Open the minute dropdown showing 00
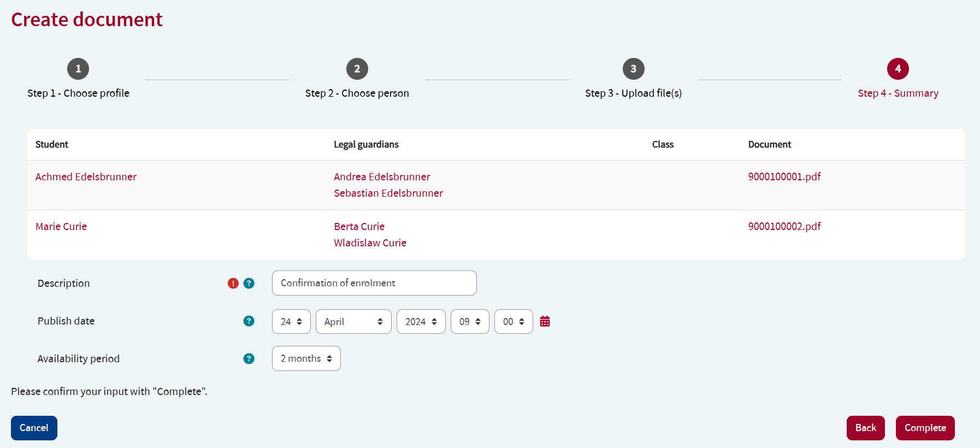Screen dimensions: 980x448 pos(513,321)
